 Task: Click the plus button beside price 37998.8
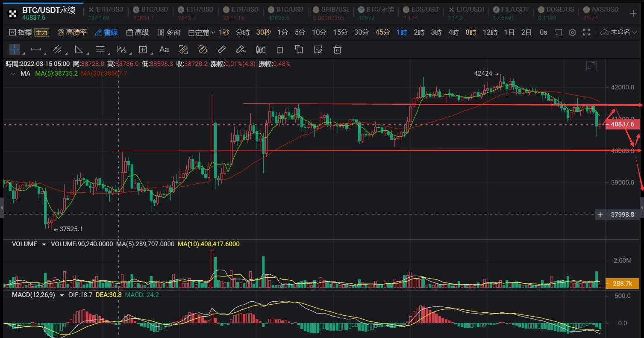[x=600, y=215]
